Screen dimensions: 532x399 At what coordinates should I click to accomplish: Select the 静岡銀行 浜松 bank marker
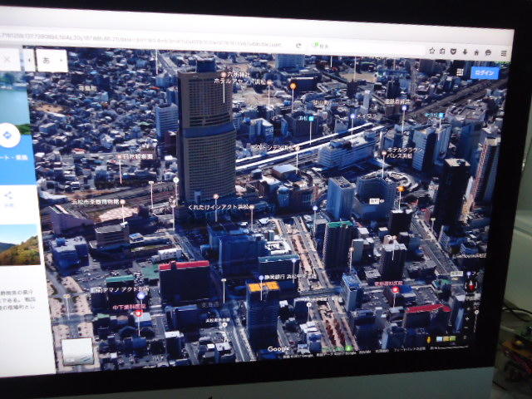261,278
